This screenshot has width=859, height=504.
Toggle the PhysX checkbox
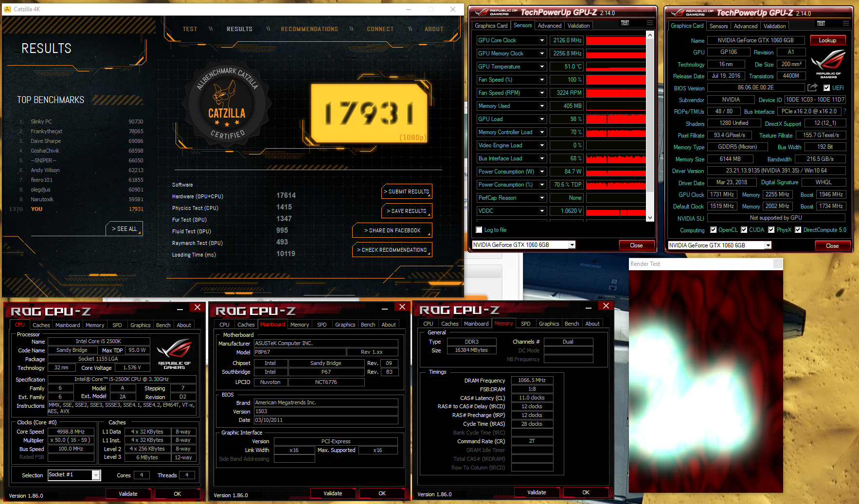coord(771,230)
